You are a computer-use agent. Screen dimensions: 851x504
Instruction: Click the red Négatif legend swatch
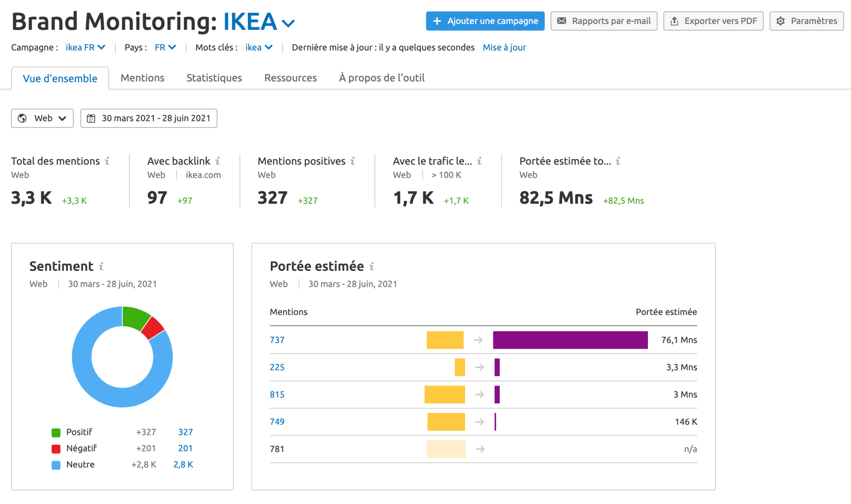(x=56, y=449)
